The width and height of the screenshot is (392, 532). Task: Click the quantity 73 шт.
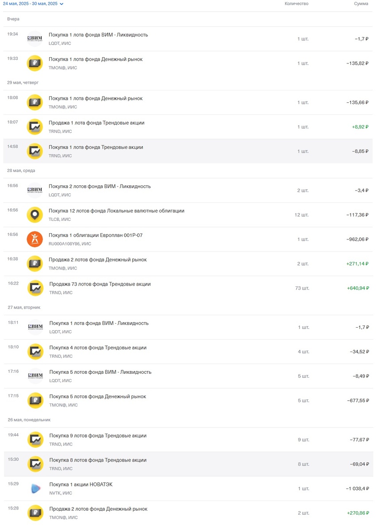point(302,288)
